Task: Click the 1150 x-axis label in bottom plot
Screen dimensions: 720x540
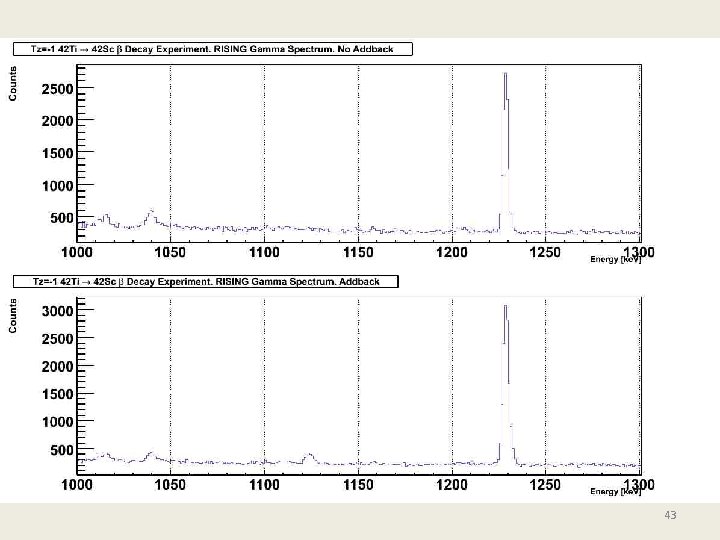Action: click(x=358, y=484)
